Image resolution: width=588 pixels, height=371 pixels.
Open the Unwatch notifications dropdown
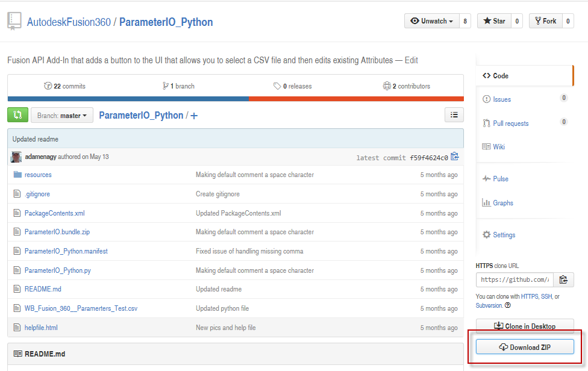point(431,21)
